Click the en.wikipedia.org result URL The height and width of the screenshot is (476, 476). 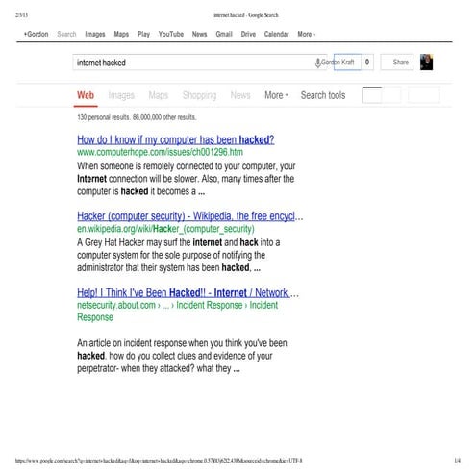[165, 229]
